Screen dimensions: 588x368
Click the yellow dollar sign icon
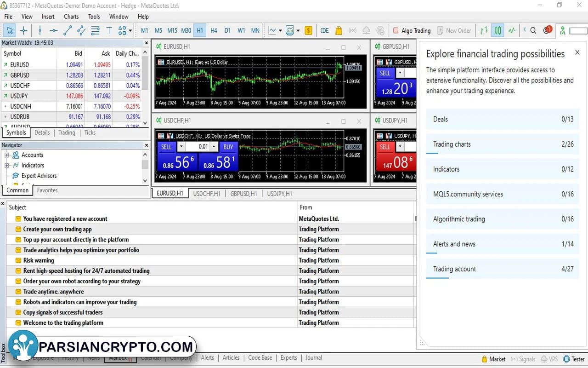click(x=308, y=31)
